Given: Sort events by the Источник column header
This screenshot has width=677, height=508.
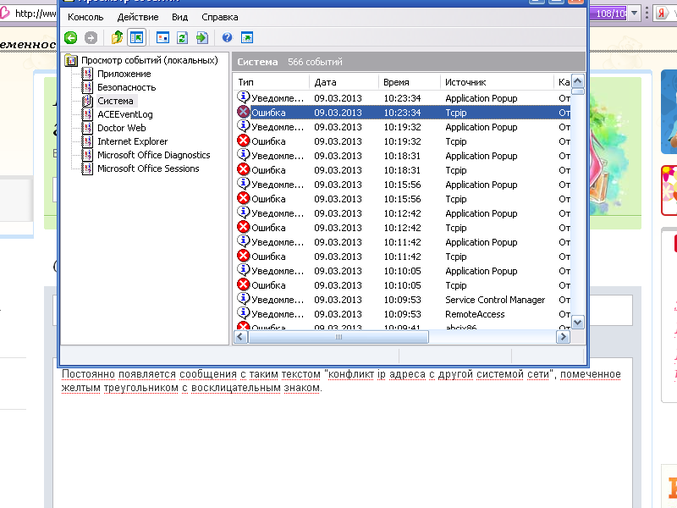Looking at the screenshot, I should (465, 82).
